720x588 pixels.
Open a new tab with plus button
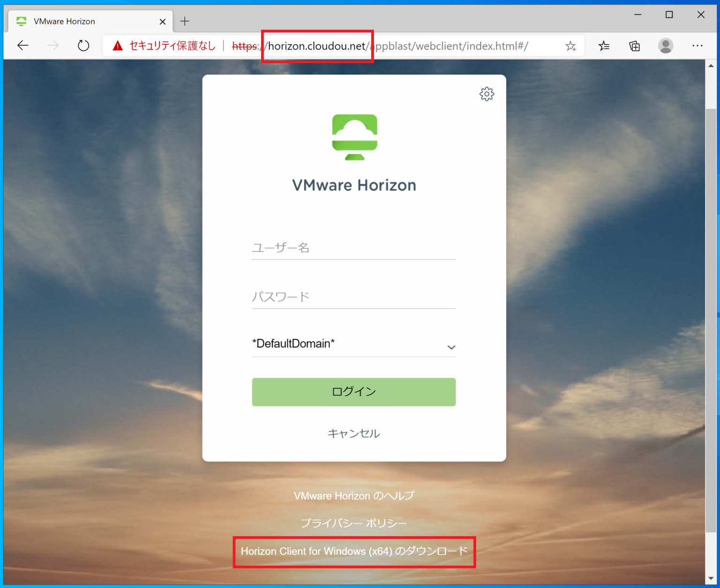185,21
